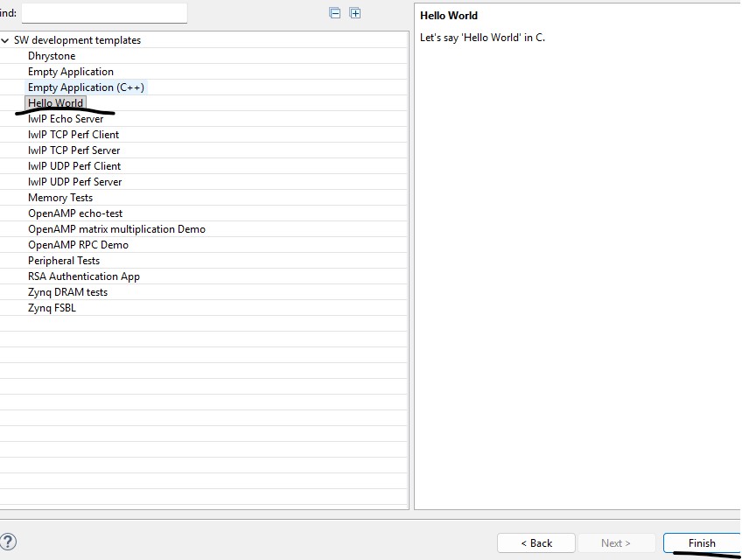Open the Help question mark icon
Image resolution: width=742 pixels, height=560 pixels.
8,542
